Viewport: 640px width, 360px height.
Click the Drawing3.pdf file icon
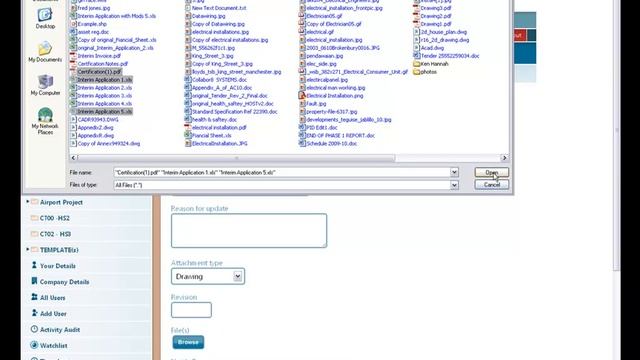click(416, 8)
